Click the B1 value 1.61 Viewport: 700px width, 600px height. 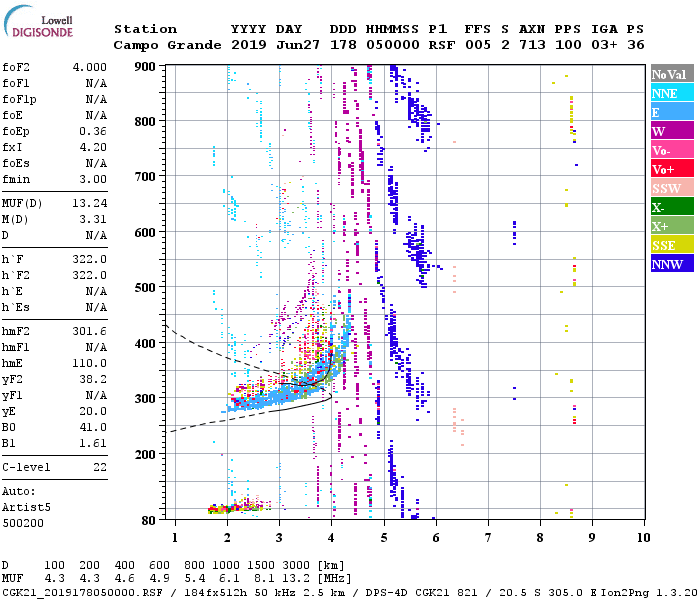tap(93, 443)
